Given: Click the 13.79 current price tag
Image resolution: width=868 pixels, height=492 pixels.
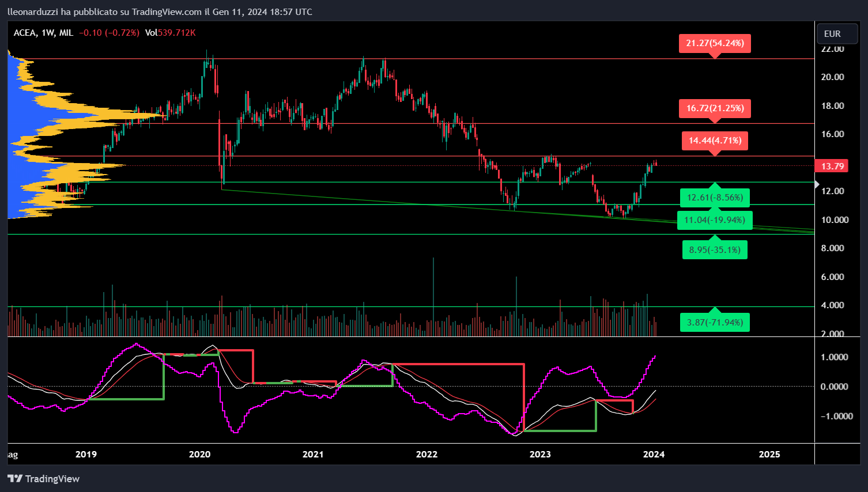Looking at the screenshot, I should pyautogui.click(x=832, y=166).
